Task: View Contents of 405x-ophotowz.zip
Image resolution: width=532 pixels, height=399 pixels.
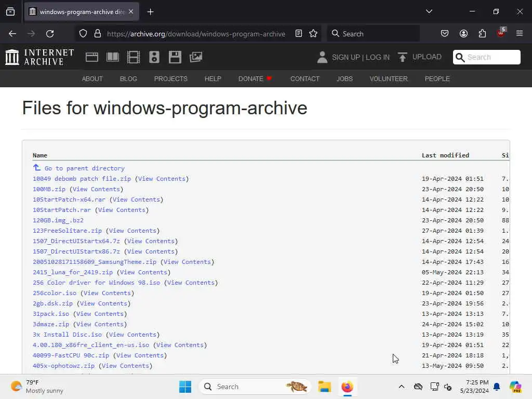Action: pyautogui.click(x=126, y=366)
